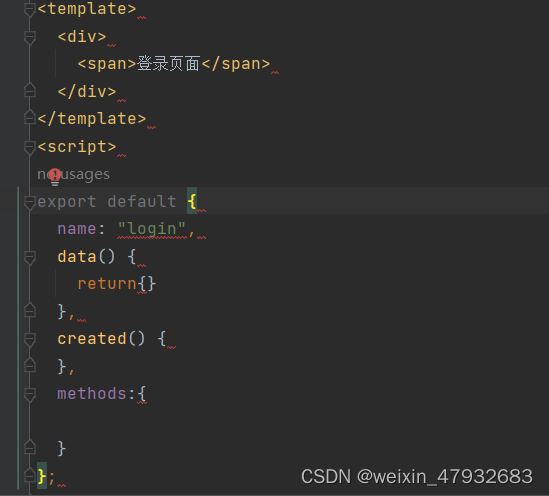Viewport: 549px width, 496px height.
Task: Click the red error lightbulb icon
Action: pyautogui.click(x=55, y=177)
